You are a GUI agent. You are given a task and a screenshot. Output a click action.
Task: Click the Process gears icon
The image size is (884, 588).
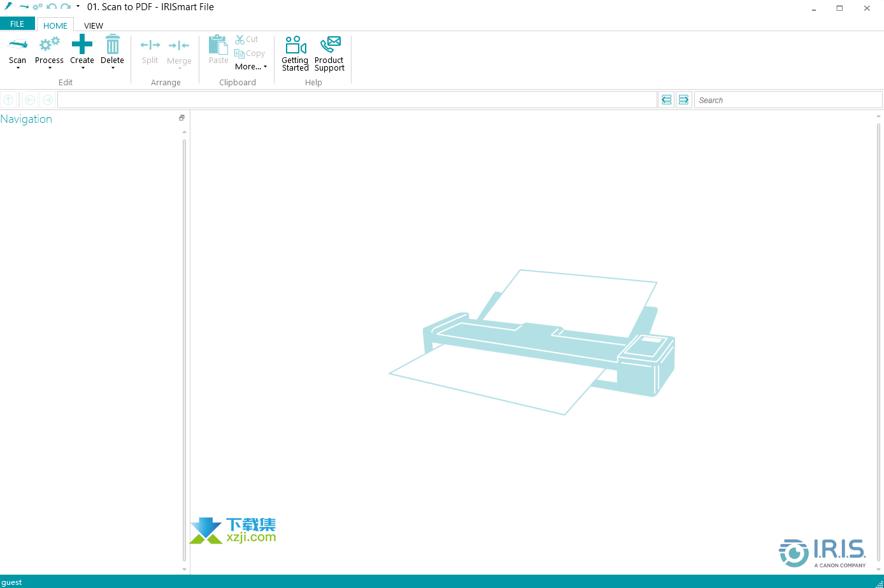[49, 45]
